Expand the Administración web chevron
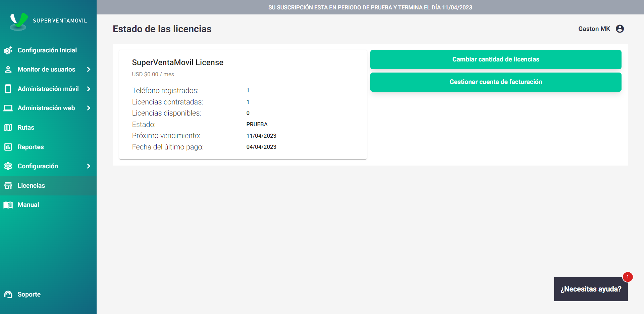 (x=89, y=108)
